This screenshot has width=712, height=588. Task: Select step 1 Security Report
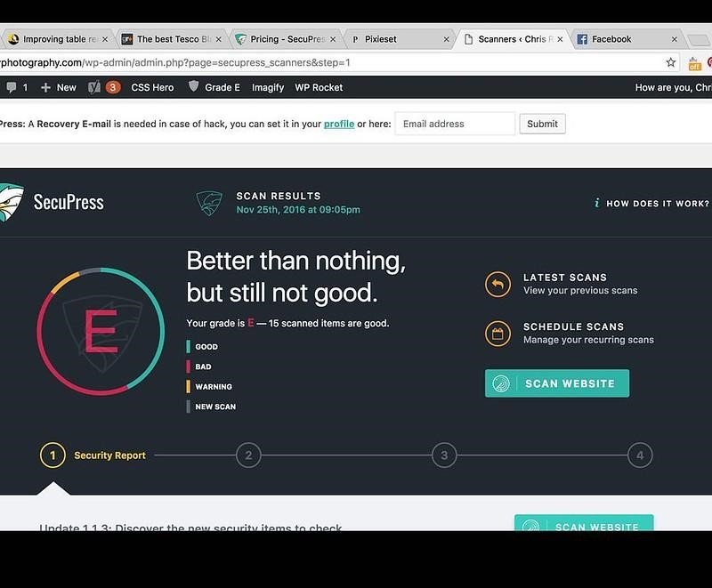click(x=53, y=455)
